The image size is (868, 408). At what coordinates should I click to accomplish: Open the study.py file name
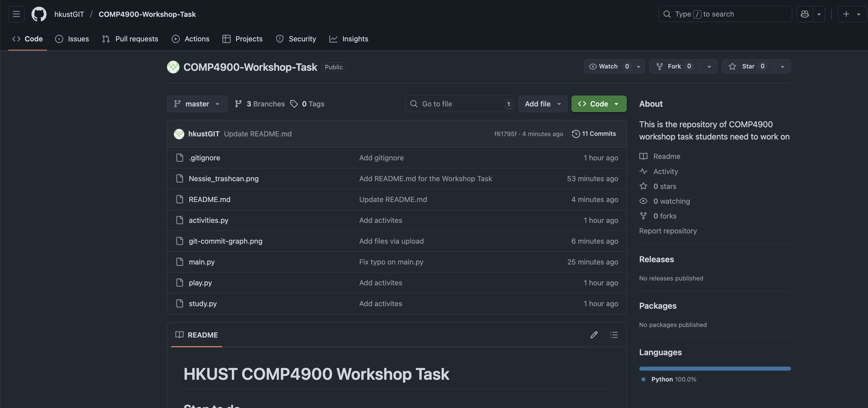coord(202,304)
